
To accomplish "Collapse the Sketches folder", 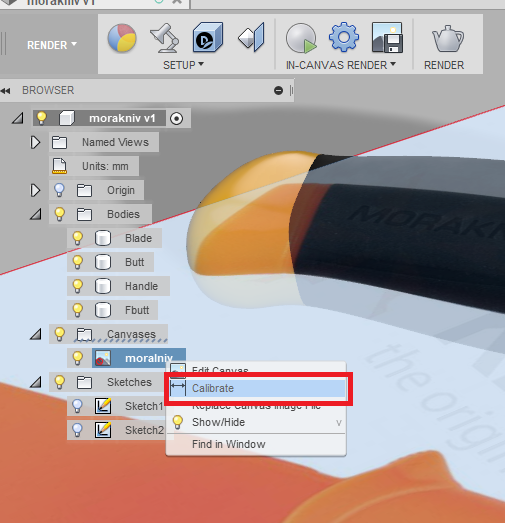I will click(x=36, y=382).
